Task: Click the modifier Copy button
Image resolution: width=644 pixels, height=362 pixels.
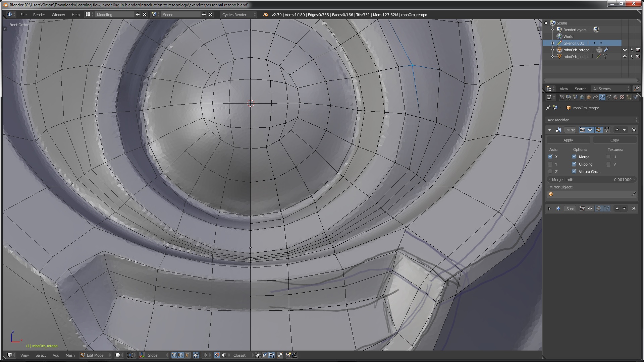Action: [614, 140]
